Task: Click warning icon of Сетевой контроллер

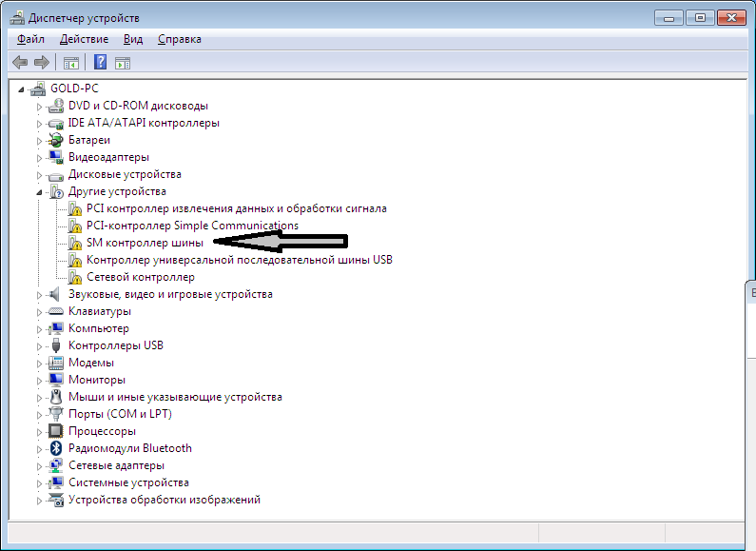Action: [74, 278]
